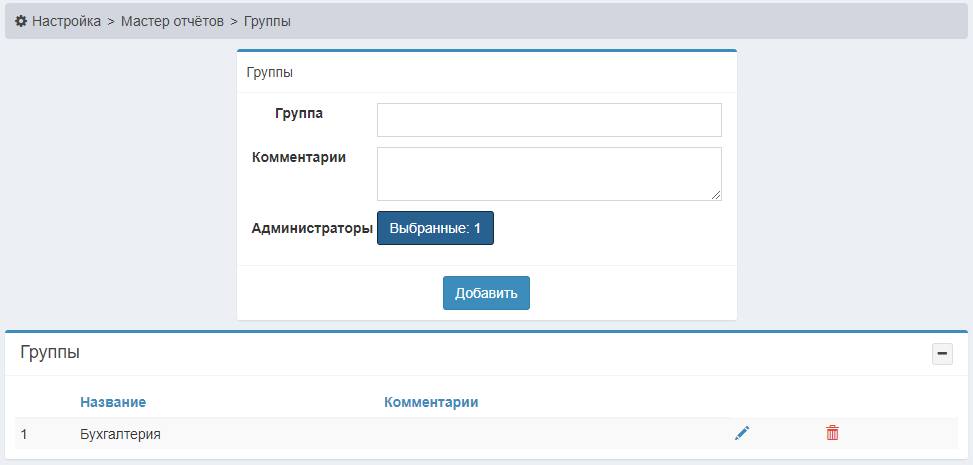
Task: Select the Группы breadcrumb item
Action: [x=267, y=21]
